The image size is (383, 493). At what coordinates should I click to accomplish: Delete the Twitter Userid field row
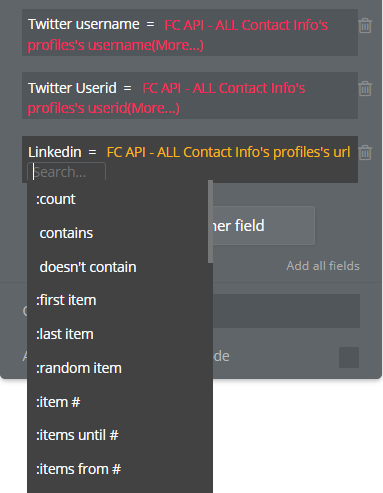(x=365, y=89)
